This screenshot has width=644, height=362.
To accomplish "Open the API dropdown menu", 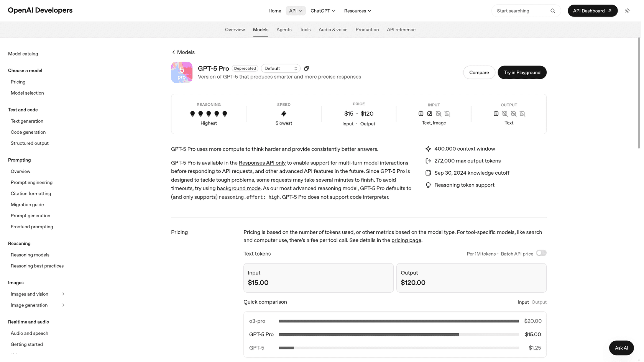I will tap(296, 11).
